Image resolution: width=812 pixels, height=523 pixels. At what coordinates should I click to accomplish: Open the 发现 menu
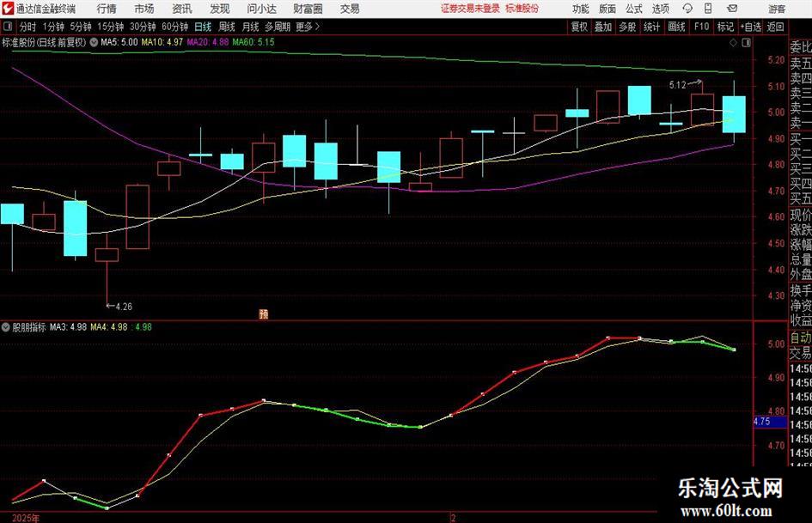(220, 9)
